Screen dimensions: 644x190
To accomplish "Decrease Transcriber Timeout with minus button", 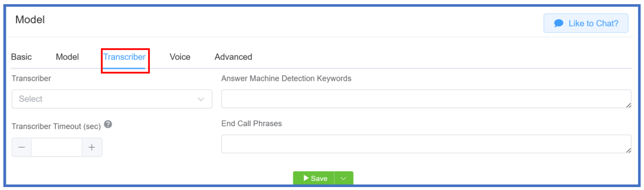I will point(22,147).
